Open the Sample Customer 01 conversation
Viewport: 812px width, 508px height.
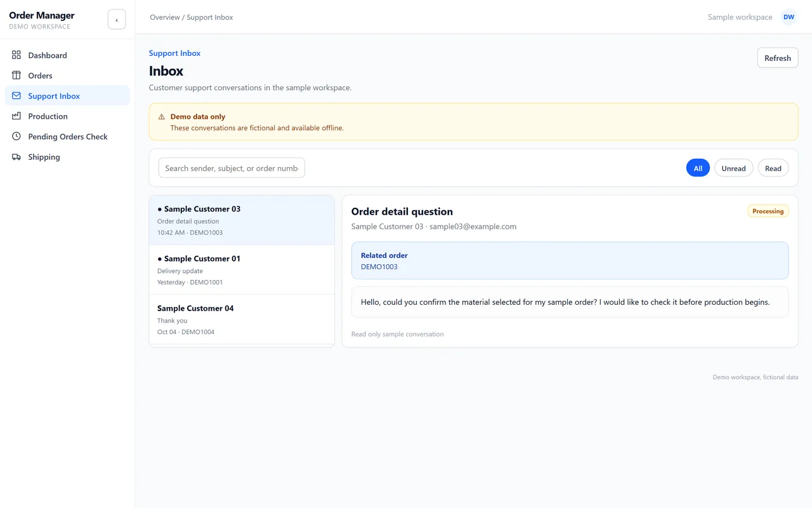tap(242, 270)
